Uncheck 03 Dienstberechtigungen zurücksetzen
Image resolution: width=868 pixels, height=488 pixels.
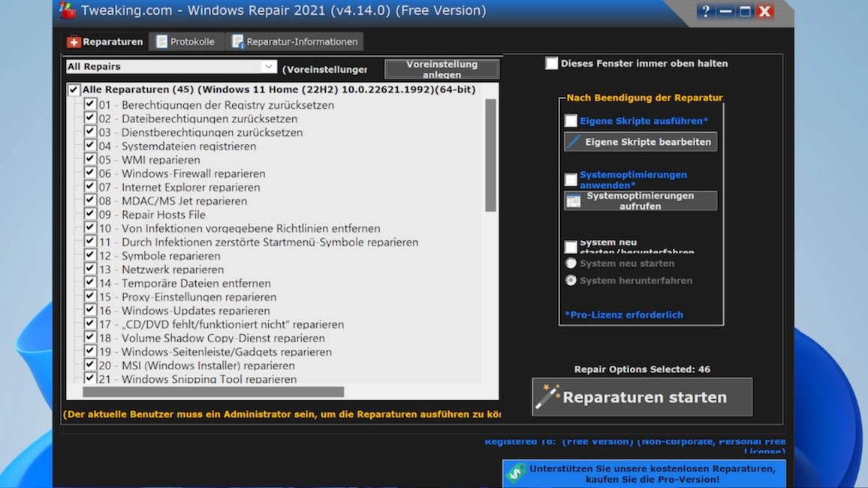pos(90,131)
